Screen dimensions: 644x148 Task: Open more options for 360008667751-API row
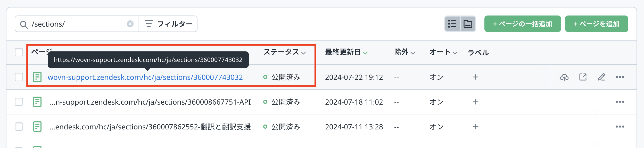[x=620, y=102]
